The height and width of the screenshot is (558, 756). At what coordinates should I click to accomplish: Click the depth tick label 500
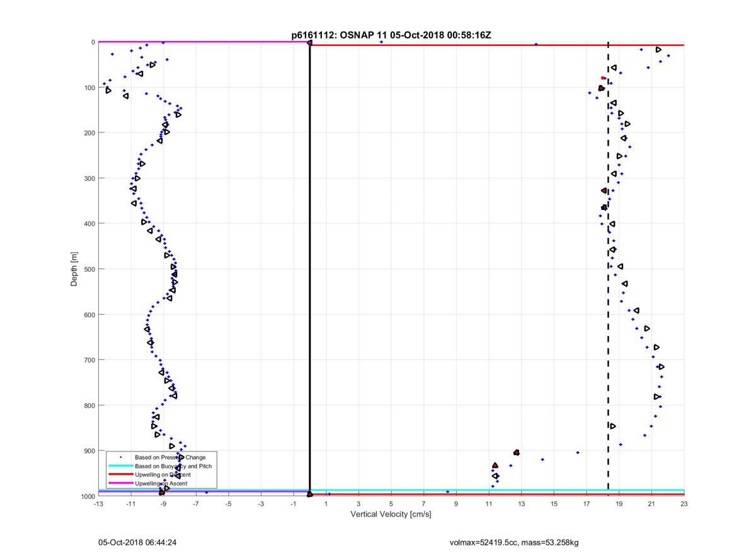click(x=89, y=269)
